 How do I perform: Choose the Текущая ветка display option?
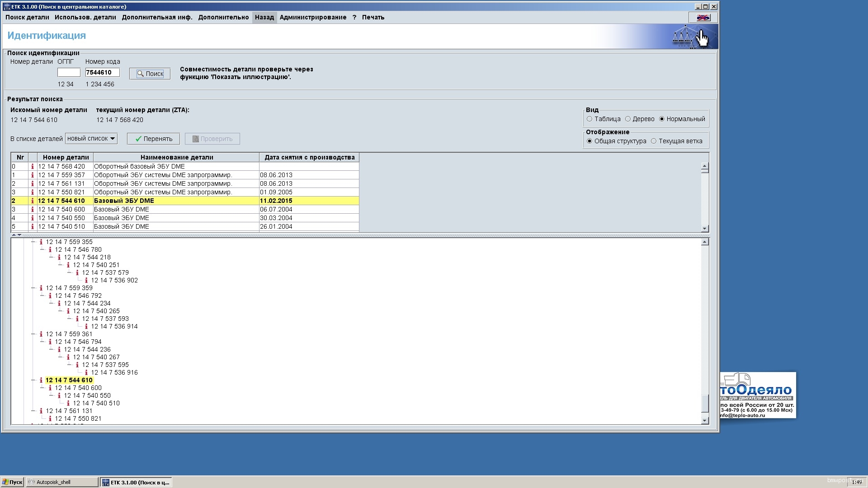[654, 141]
